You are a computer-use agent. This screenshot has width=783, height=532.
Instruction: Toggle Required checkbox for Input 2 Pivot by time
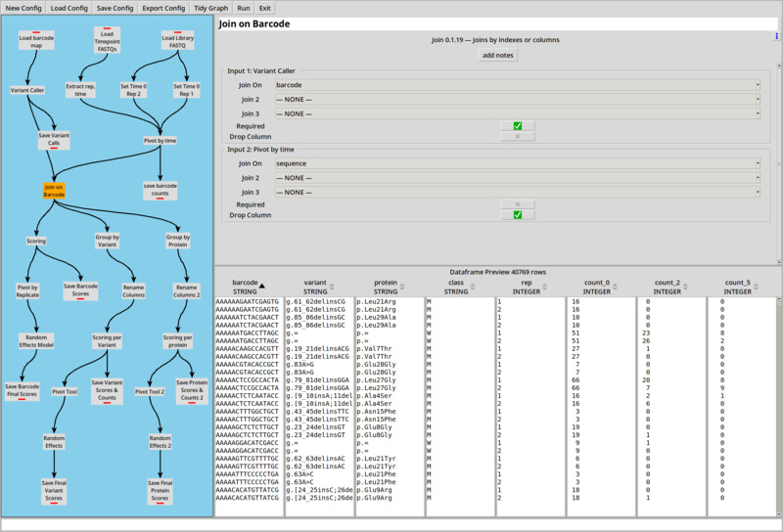(x=518, y=204)
